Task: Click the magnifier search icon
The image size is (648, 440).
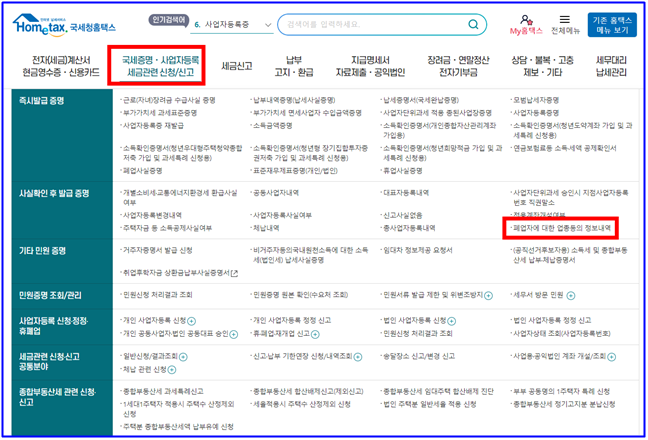Action: tap(473, 24)
